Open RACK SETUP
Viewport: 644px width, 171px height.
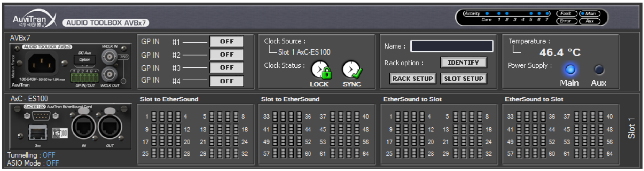(413, 78)
